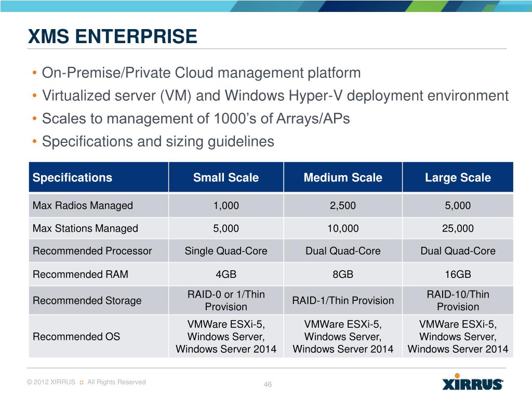Image resolution: width=532 pixels, height=399 pixels.
Task: Select the Medium Scale column header
Action: pyautogui.click(x=343, y=178)
